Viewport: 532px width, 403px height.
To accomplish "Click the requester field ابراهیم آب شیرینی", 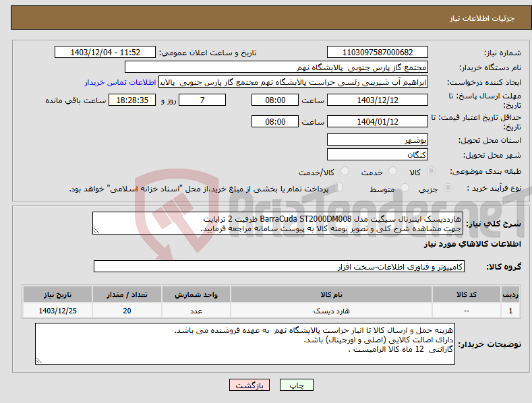I will click(x=293, y=82).
